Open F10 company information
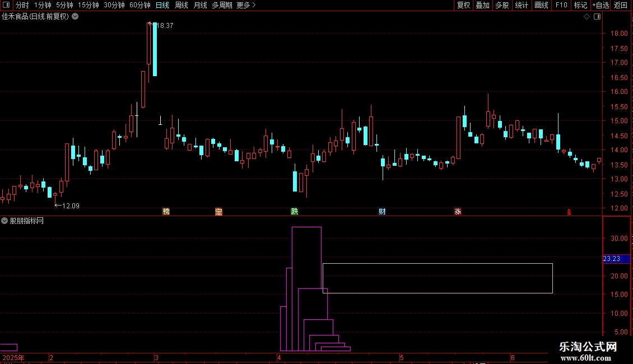The width and height of the screenshot is (633, 364). coord(561,5)
